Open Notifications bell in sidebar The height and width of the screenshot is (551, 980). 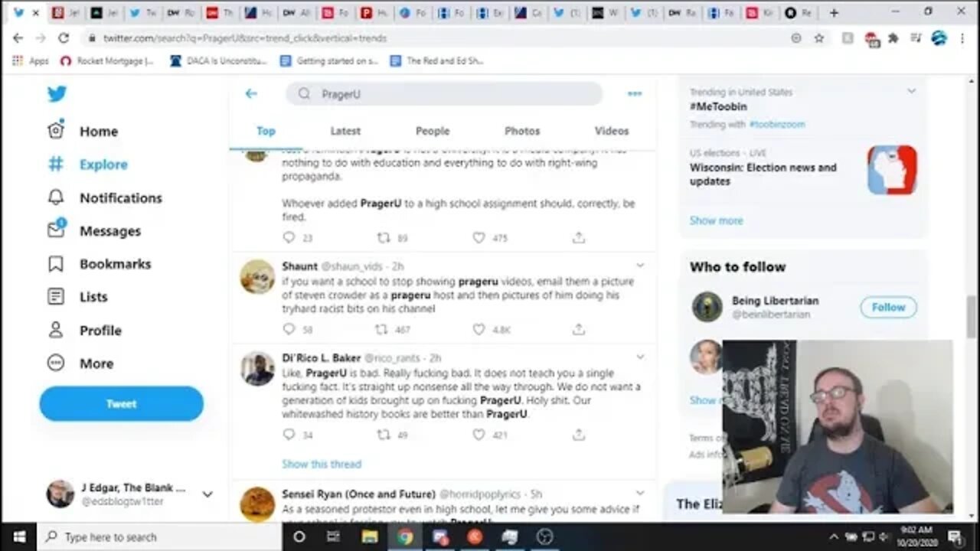(104, 197)
